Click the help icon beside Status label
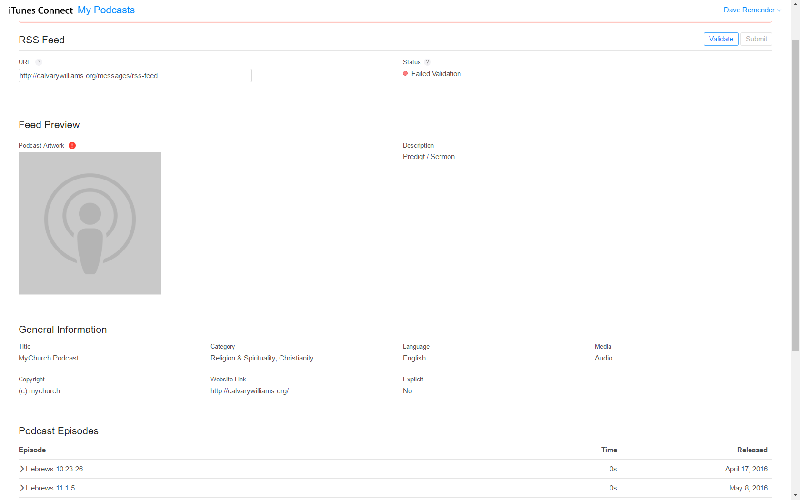The height and width of the screenshot is (500, 800). [427, 62]
